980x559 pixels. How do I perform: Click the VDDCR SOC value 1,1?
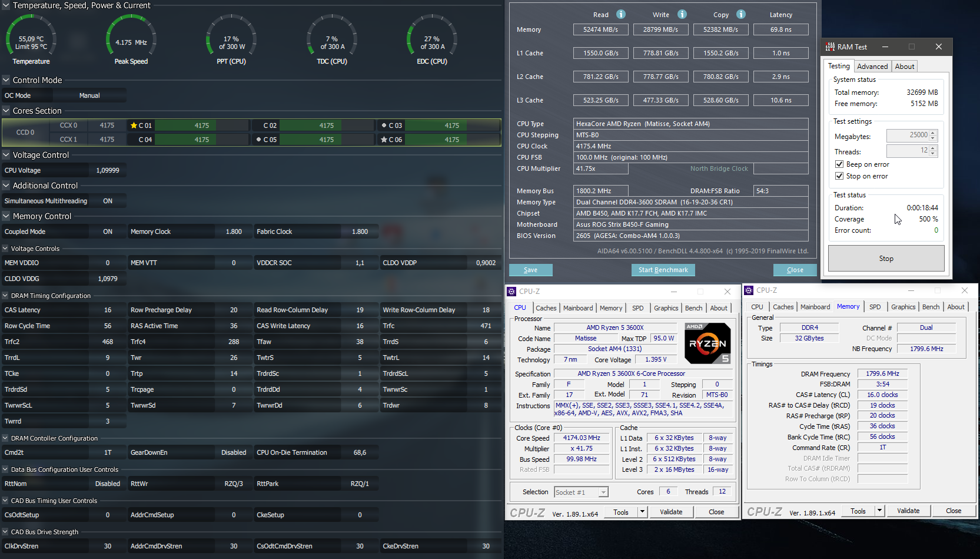pyautogui.click(x=360, y=263)
